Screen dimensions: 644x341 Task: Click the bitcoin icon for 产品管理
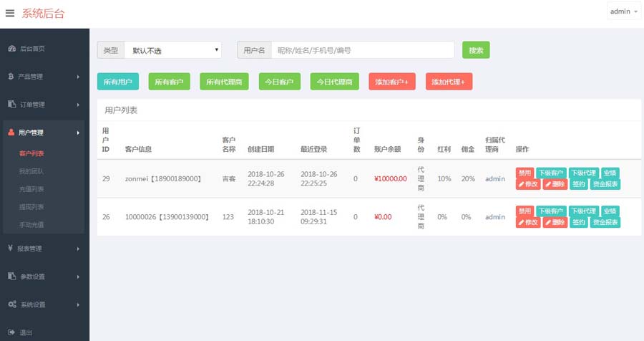pos(11,77)
